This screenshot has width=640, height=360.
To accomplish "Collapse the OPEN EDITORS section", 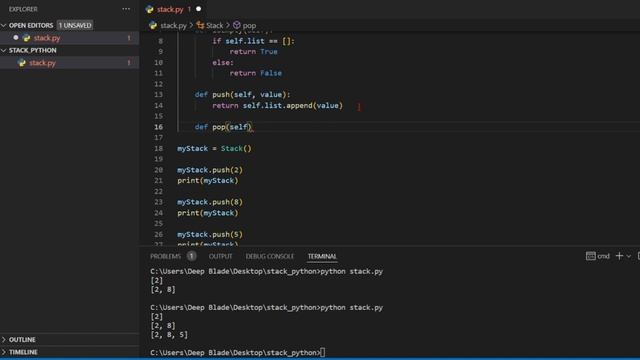I will (4, 25).
